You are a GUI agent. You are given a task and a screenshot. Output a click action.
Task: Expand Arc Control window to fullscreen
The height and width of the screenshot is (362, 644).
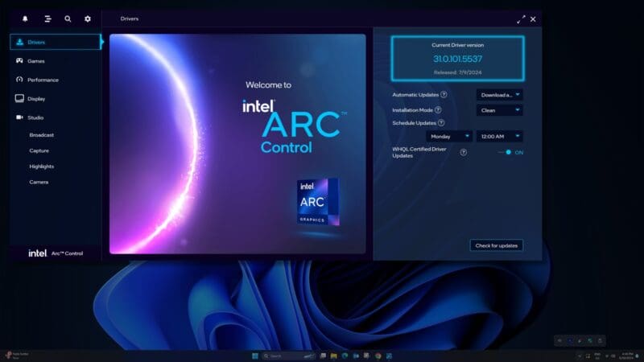[521, 19]
